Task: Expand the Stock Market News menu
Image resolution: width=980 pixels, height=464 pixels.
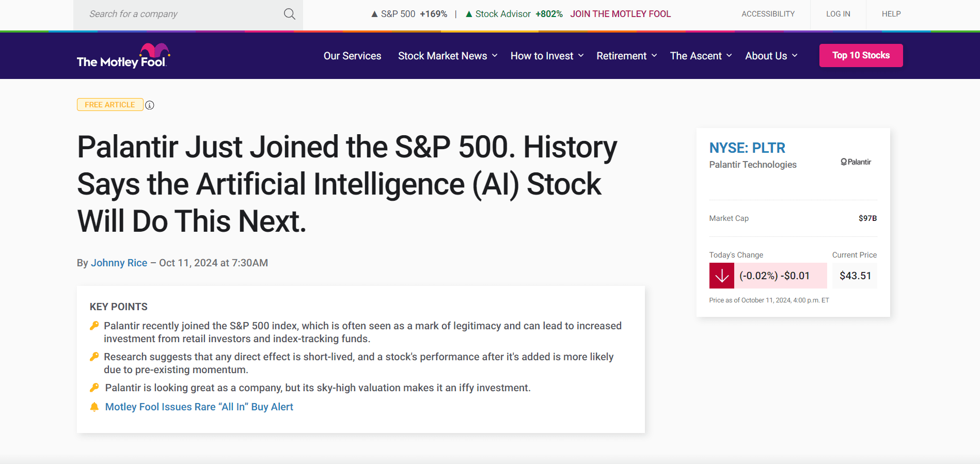Action: tap(447, 56)
